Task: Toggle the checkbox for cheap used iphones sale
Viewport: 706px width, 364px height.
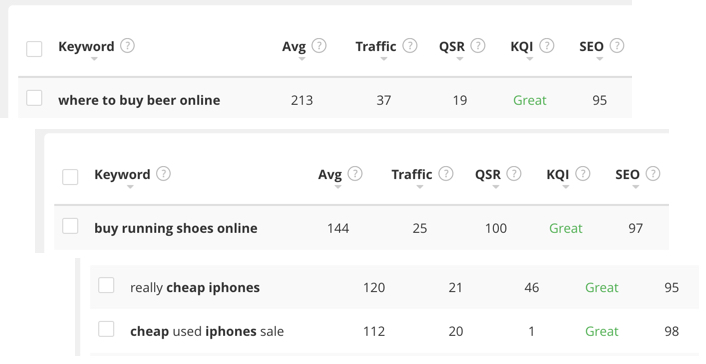Action: point(106,329)
